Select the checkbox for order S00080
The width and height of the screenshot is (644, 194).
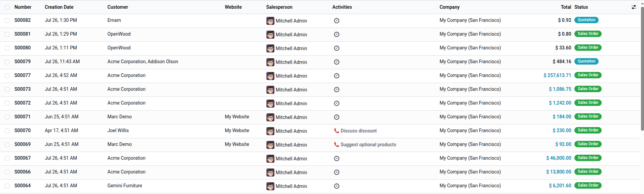[7, 48]
